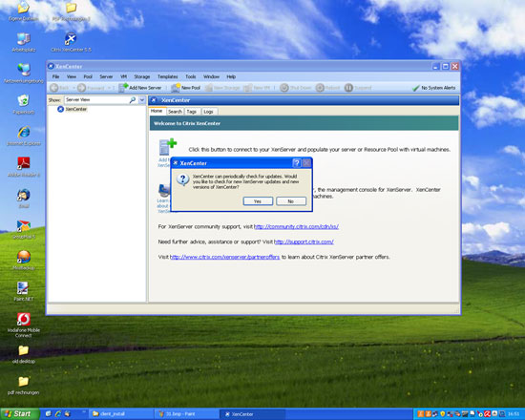The height and width of the screenshot is (420, 525).
Task: Click the Windows Start button
Action: (19, 414)
